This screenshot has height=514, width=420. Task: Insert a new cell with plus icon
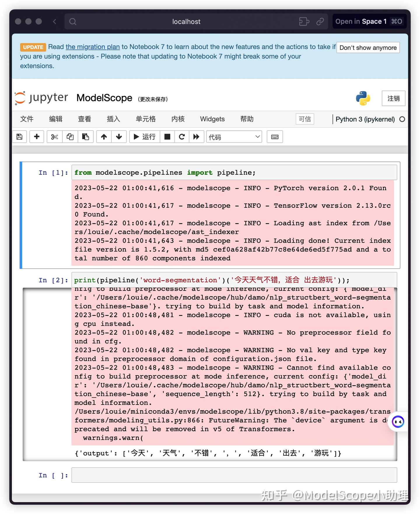coord(37,137)
